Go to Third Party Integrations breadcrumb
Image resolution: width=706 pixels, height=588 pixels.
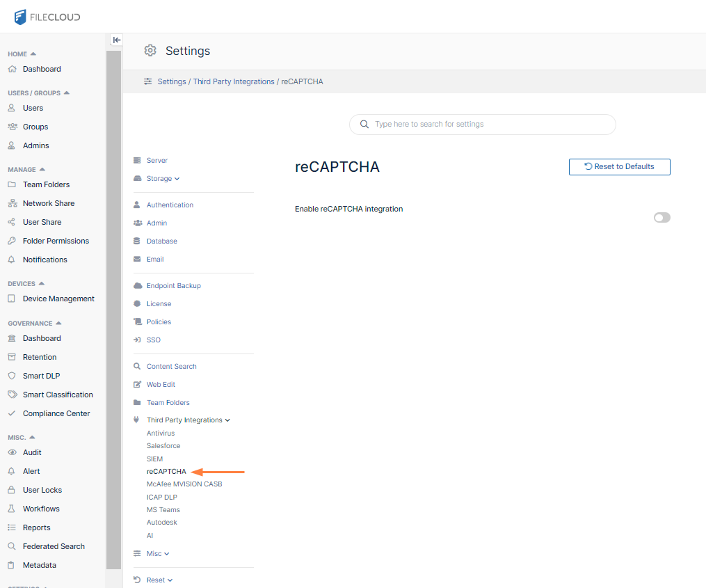click(234, 81)
